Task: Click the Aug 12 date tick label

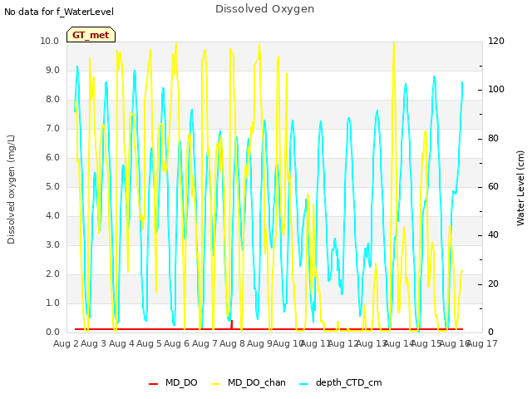Action: (343, 343)
